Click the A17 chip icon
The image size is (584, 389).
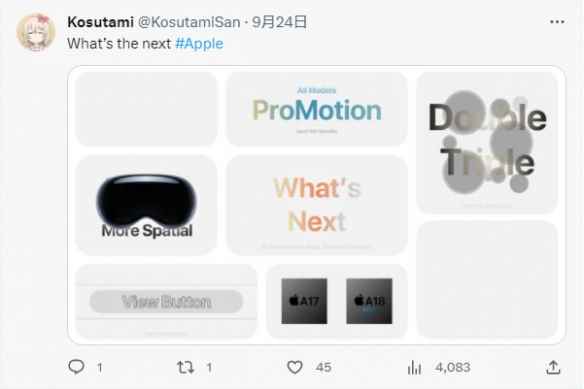(304, 301)
